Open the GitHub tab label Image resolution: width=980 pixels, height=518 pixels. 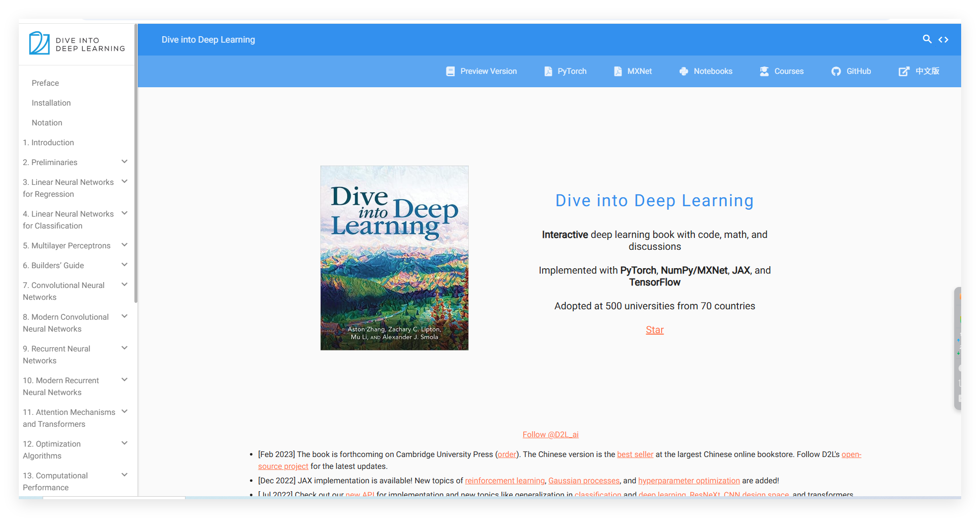tap(858, 71)
